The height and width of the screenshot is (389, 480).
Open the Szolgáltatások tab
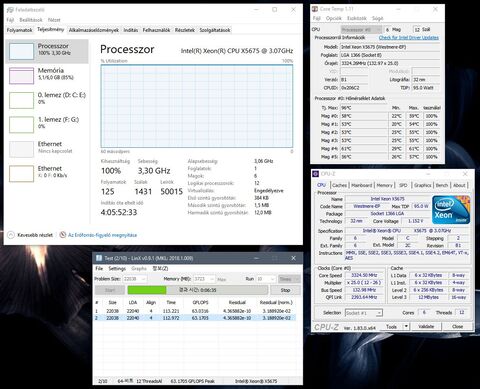[x=215, y=30]
